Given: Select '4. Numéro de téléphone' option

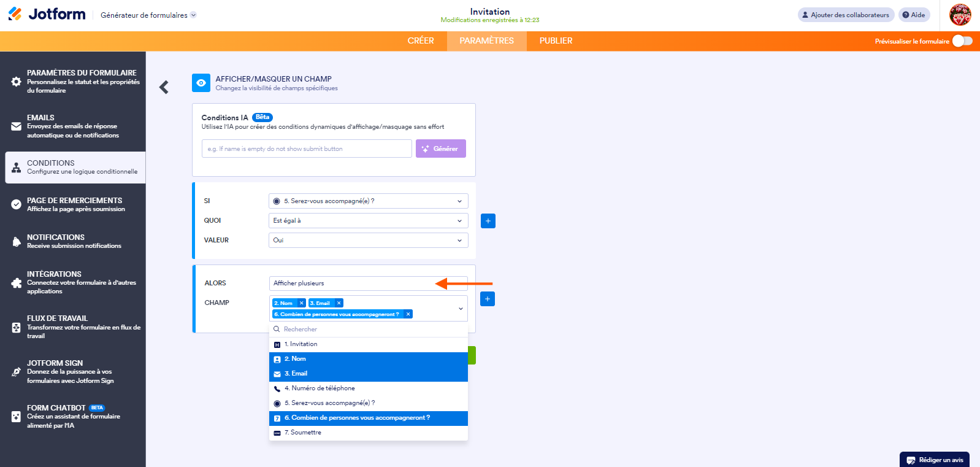Looking at the screenshot, I should tap(368, 388).
